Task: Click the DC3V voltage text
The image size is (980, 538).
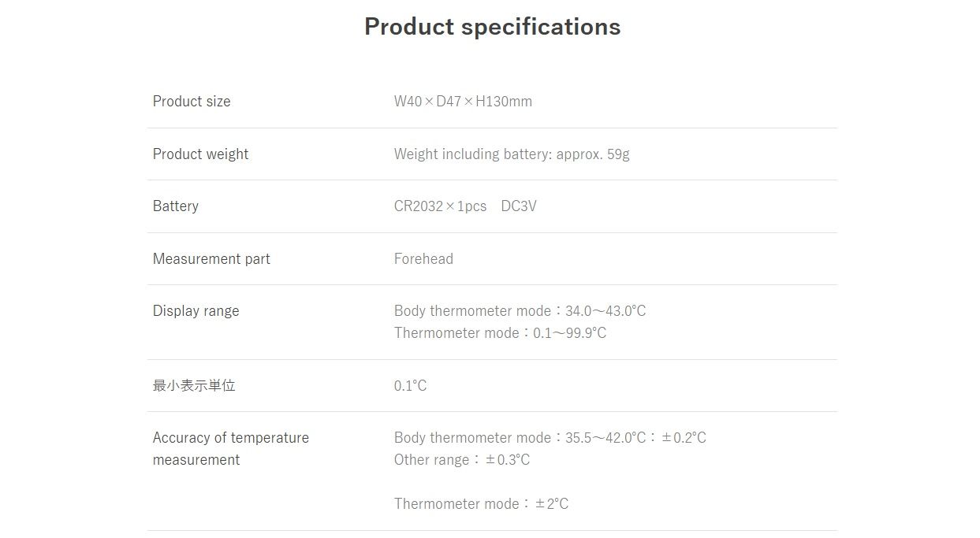Action: click(519, 206)
